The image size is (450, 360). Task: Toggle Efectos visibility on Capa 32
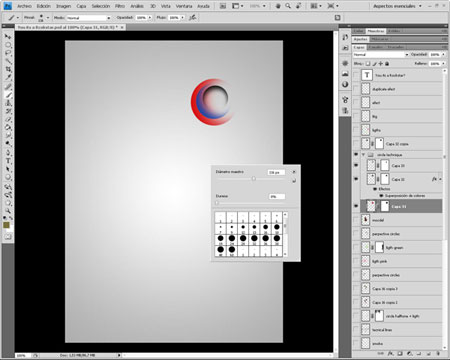click(375, 189)
